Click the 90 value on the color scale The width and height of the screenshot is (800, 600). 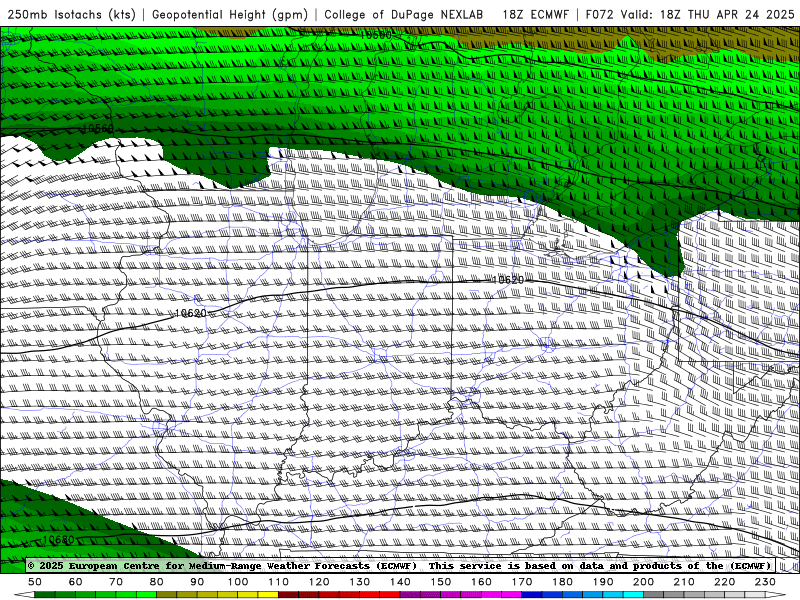point(197,582)
